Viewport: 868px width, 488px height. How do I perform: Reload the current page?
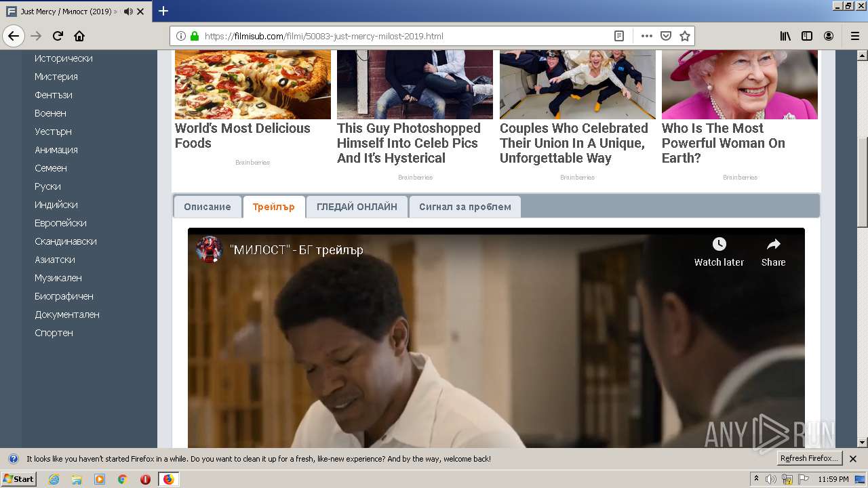point(58,36)
